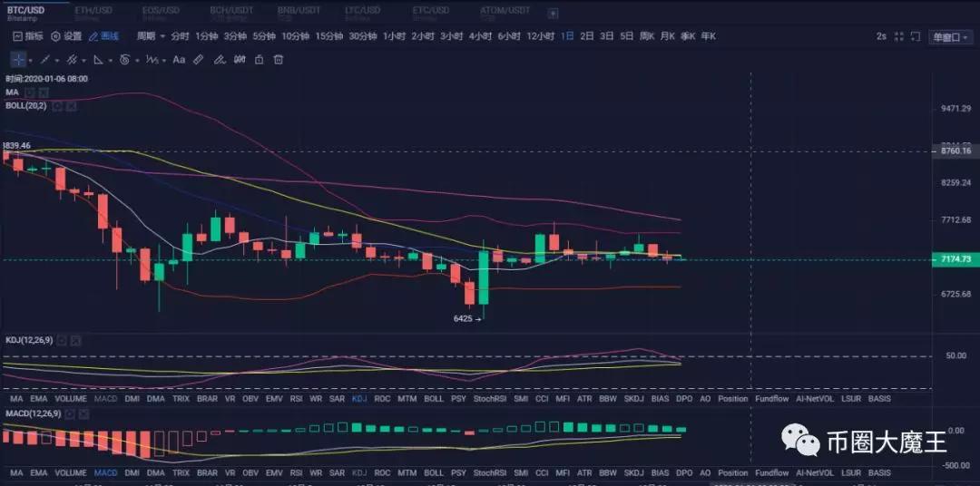980x486 pixels.
Task: Select the 分时 time-share interval
Action: click(180, 36)
